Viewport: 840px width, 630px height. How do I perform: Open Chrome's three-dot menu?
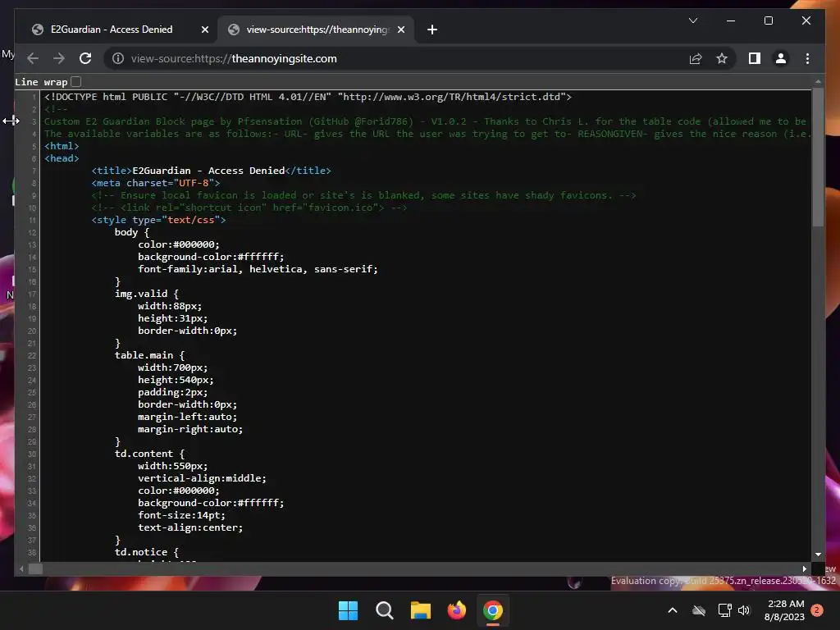807,58
